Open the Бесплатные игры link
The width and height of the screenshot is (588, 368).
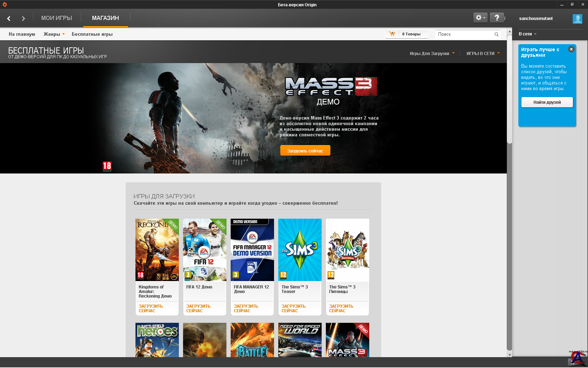(92, 34)
